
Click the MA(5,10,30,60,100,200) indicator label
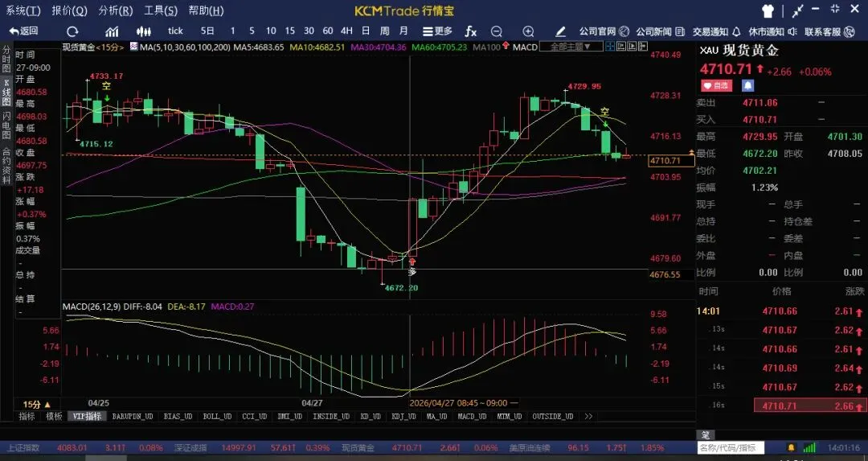tap(185, 47)
